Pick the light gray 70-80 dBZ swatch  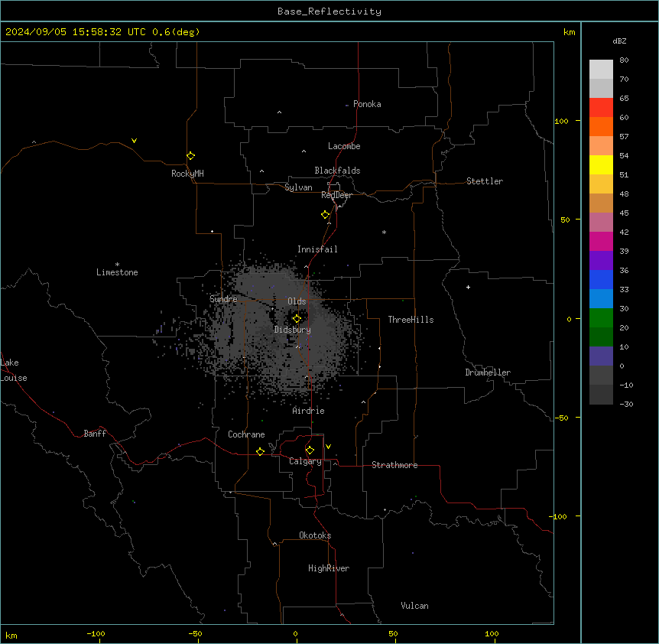point(601,70)
